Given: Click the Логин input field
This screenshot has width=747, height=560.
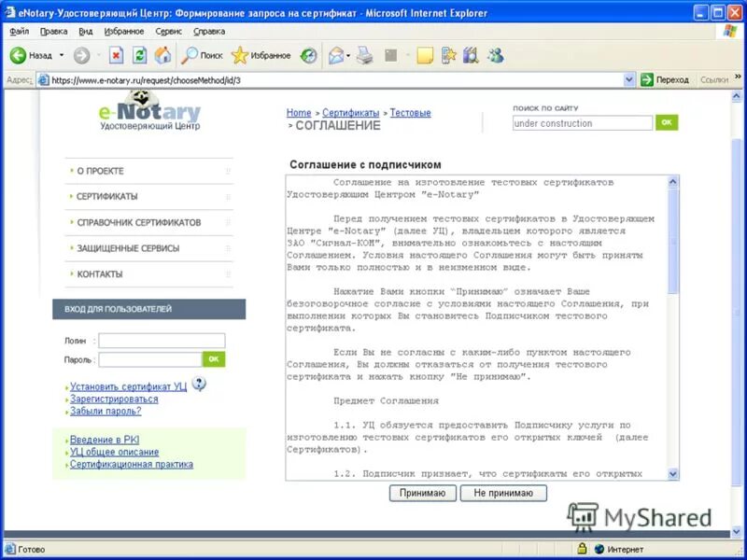Looking at the screenshot, I should pyautogui.click(x=162, y=341).
